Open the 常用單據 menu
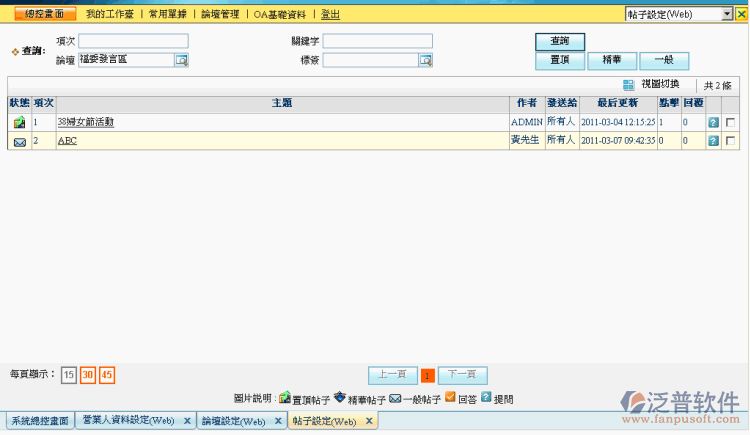 (166, 15)
